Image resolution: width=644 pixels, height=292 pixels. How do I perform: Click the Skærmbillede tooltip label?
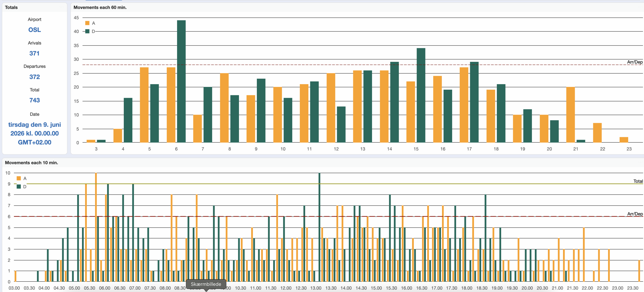(x=206, y=284)
